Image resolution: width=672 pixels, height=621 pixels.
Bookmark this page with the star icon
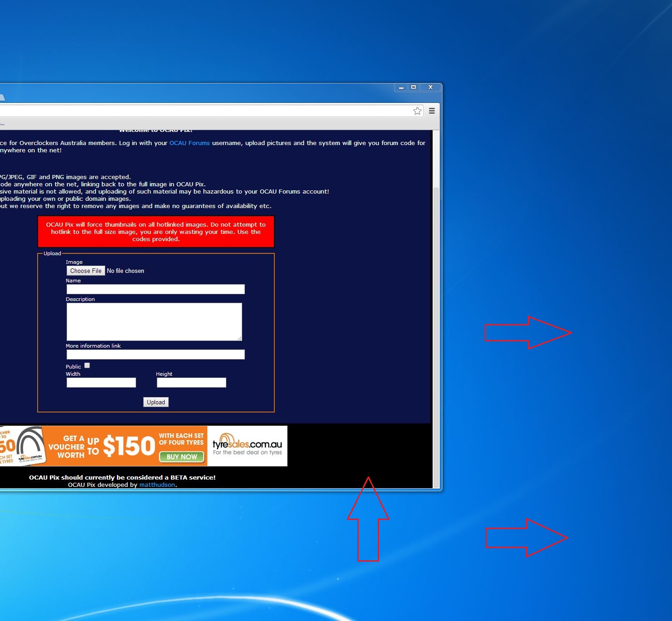[x=417, y=111]
